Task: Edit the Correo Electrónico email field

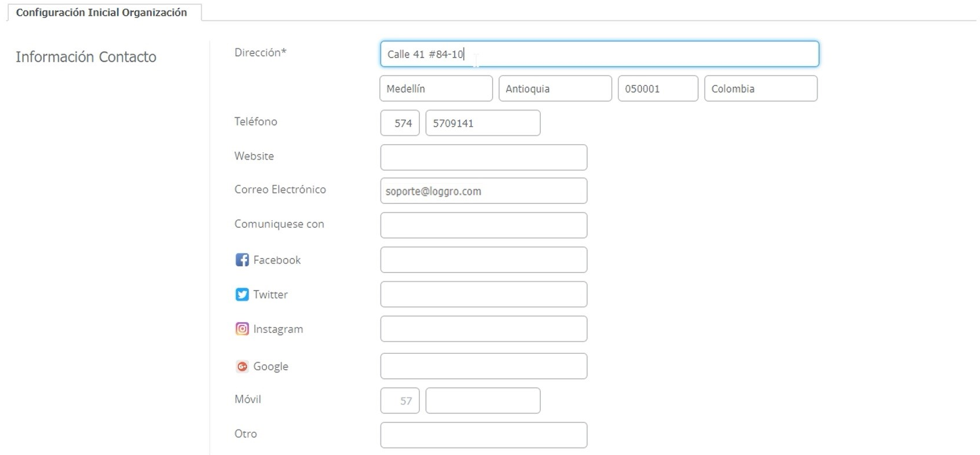Action: point(483,191)
